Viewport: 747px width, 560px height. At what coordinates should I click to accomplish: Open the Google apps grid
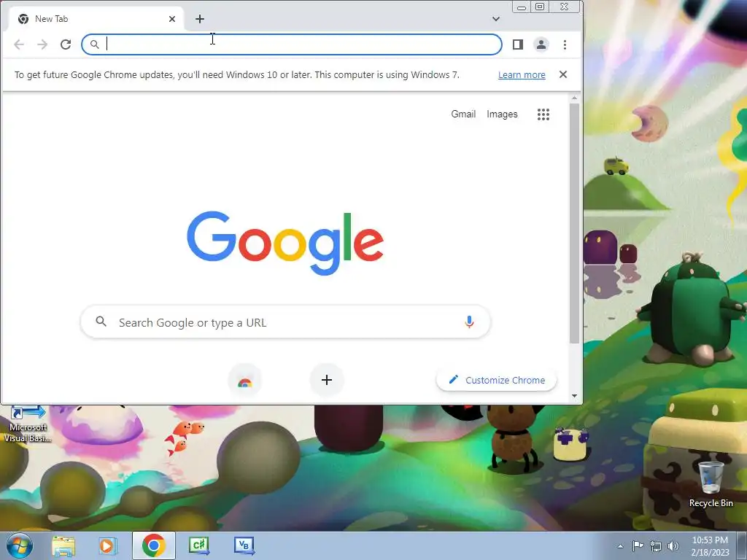click(x=543, y=114)
